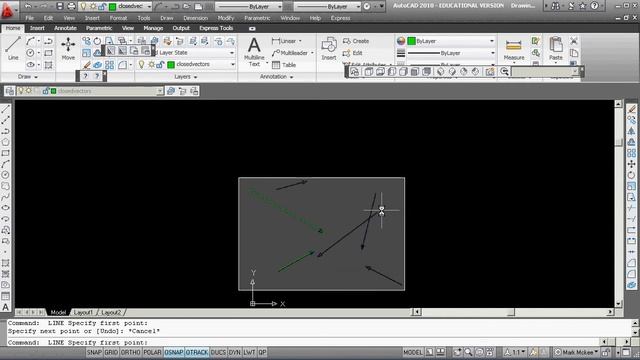Click the MODEL button in status bar
640x360 pixels.
click(x=413, y=352)
